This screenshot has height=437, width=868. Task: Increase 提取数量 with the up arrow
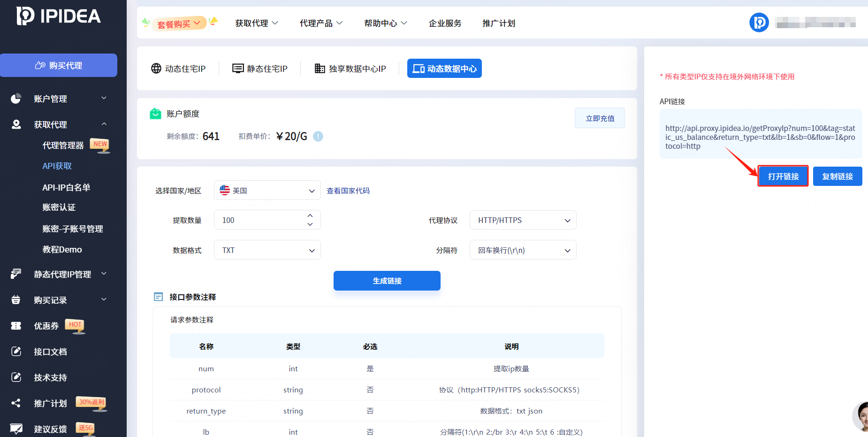(x=310, y=215)
